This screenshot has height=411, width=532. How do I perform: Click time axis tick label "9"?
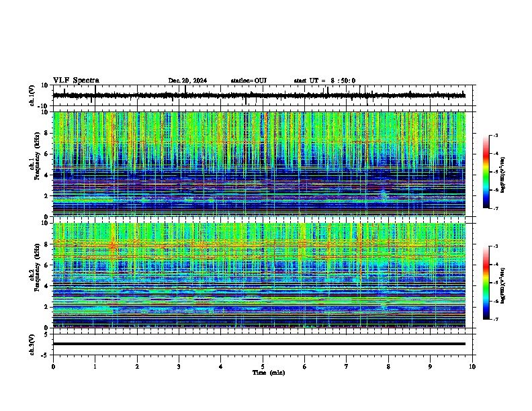pyautogui.click(x=430, y=367)
